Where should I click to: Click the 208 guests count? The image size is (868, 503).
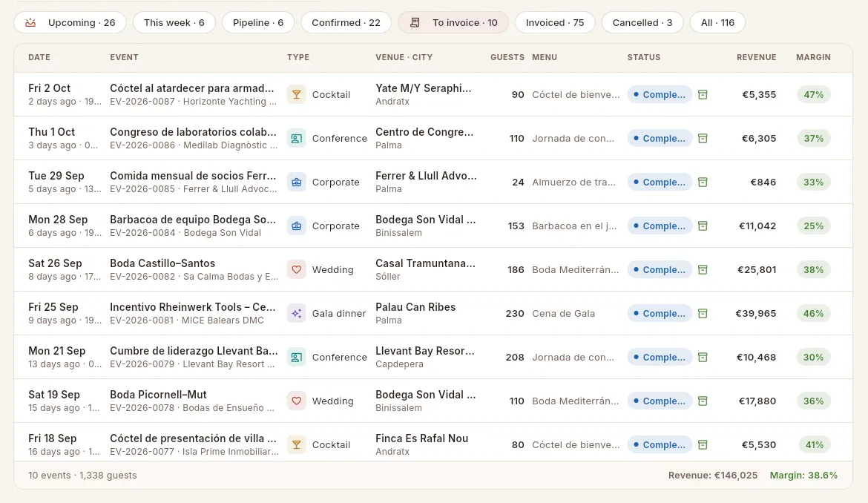pos(515,357)
